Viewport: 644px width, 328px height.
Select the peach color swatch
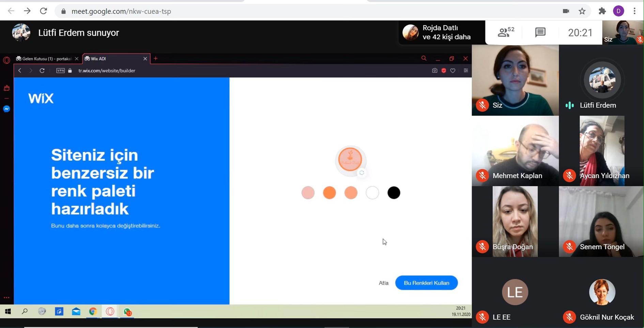tap(351, 193)
